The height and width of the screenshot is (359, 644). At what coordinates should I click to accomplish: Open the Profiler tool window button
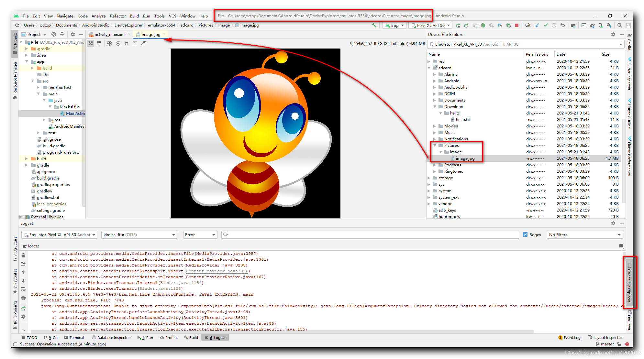169,338
